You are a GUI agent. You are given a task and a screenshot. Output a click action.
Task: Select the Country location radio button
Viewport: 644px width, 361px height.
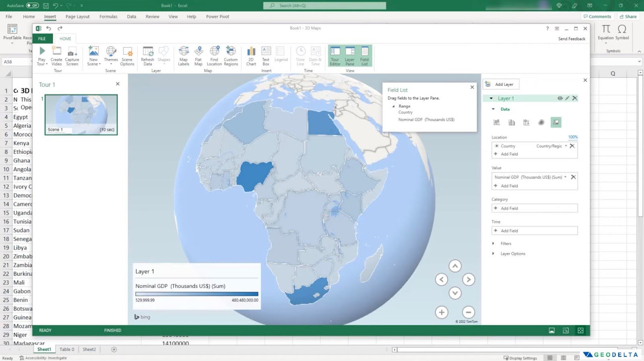[497, 146]
